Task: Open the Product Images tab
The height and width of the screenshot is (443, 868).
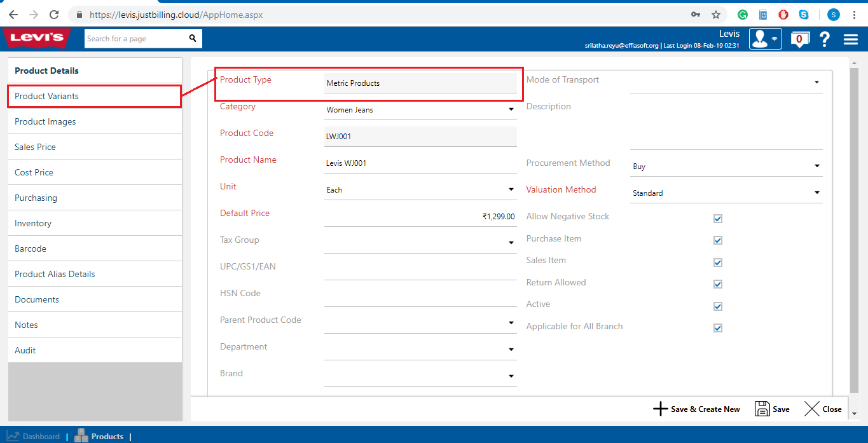Action: pos(95,121)
